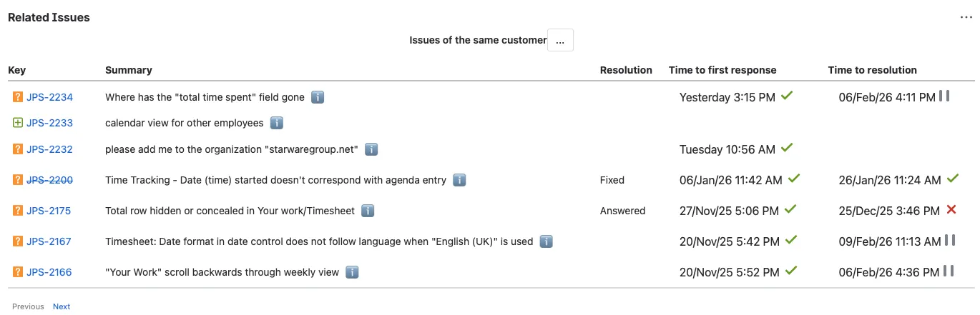Open issue JPS-2166 link

pyautogui.click(x=49, y=272)
